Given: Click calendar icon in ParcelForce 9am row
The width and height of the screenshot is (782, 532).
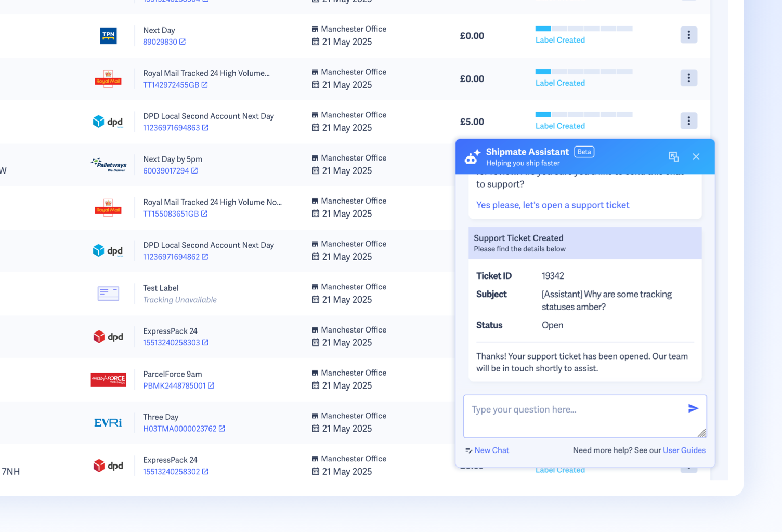Looking at the screenshot, I should coord(316,385).
